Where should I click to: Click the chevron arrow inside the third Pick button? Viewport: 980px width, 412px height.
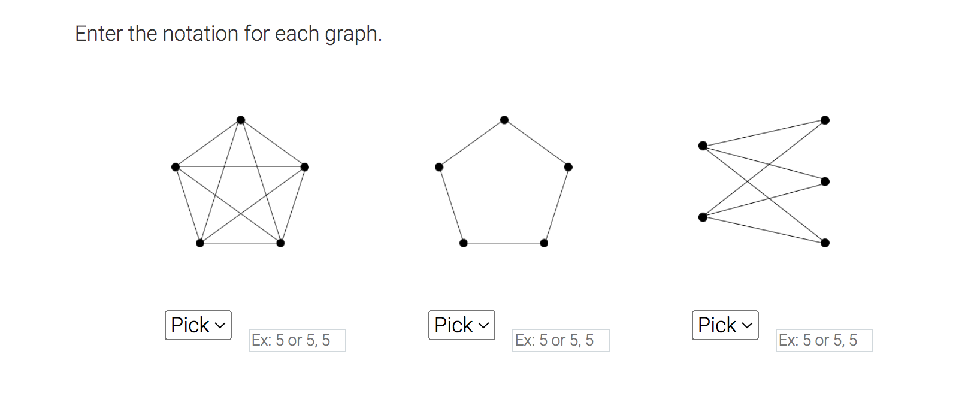point(746,325)
